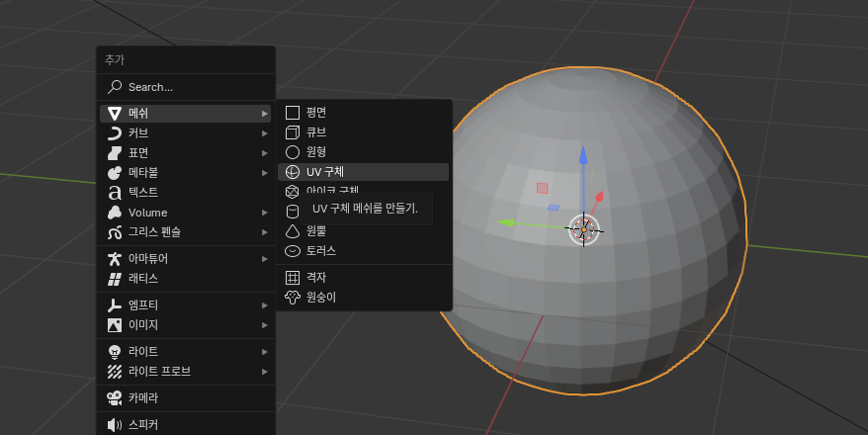Image resolution: width=868 pixels, height=435 pixels.
Task: Click the cylinder icon beside the tooltip
Action: click(293, 212)
